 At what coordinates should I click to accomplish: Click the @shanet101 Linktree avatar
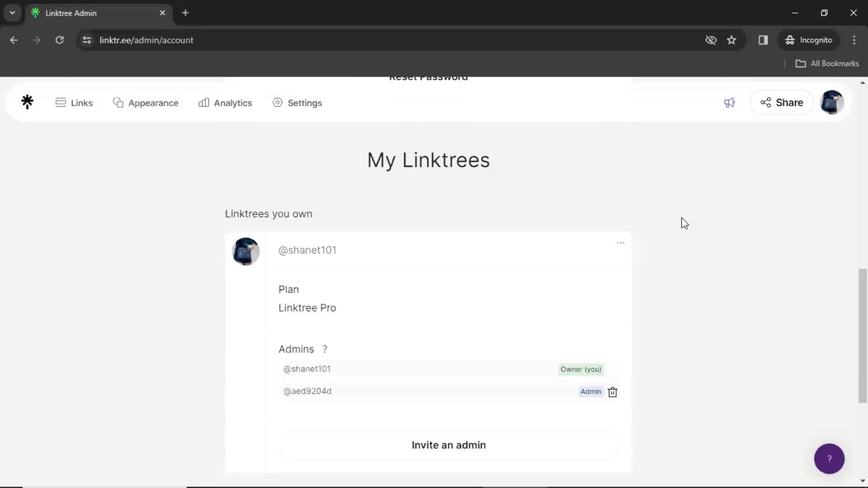(245, 251)
